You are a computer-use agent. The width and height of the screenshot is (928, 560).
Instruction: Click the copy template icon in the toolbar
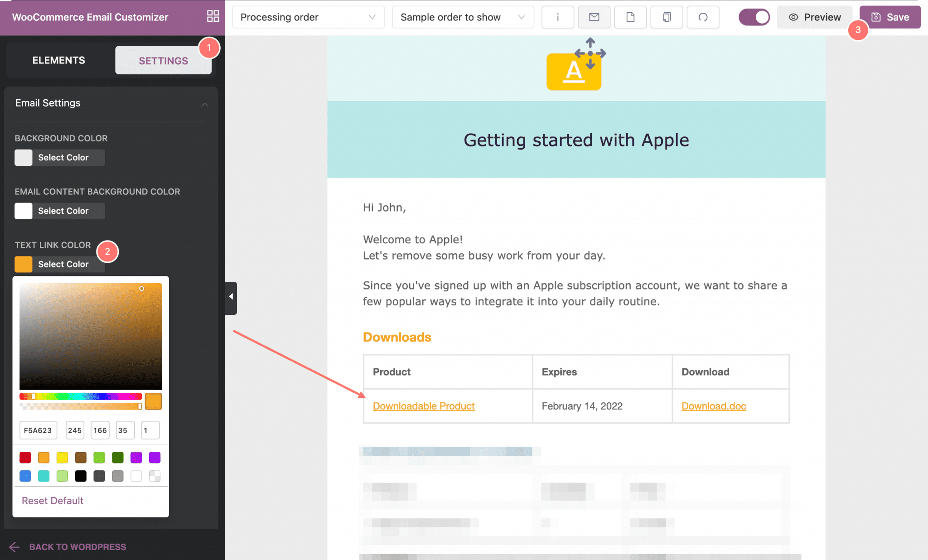click(667, 17)
